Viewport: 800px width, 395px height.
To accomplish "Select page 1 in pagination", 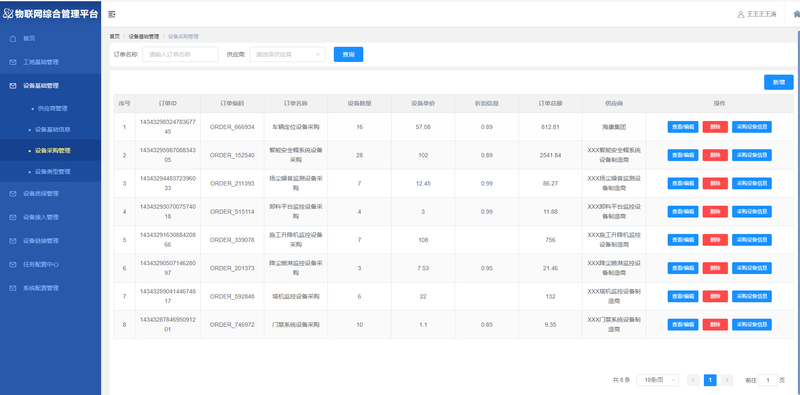I will (710, 380).
